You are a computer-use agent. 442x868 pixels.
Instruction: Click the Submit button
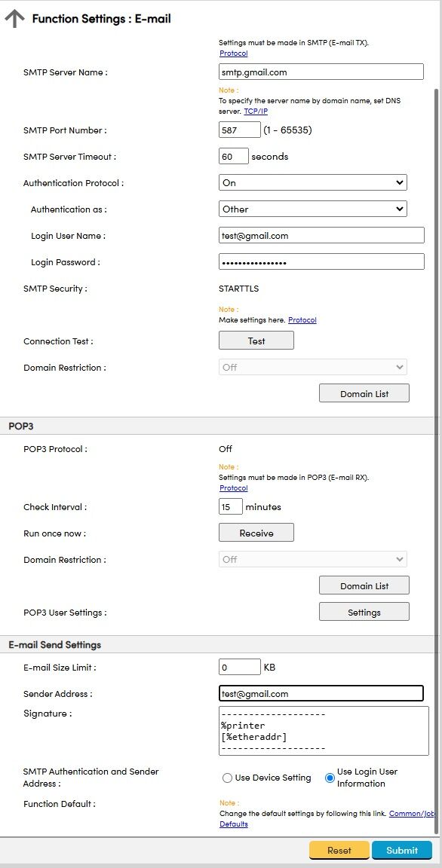402,850
